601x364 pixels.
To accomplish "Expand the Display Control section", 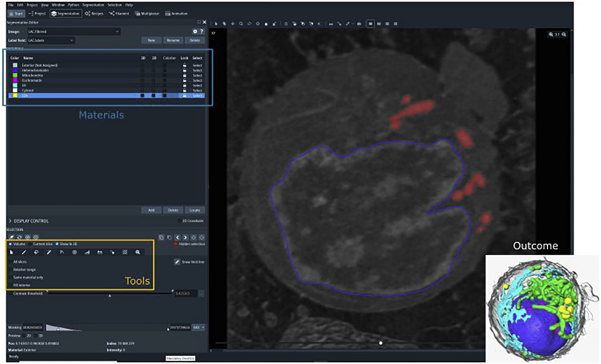I will point(10,221).
